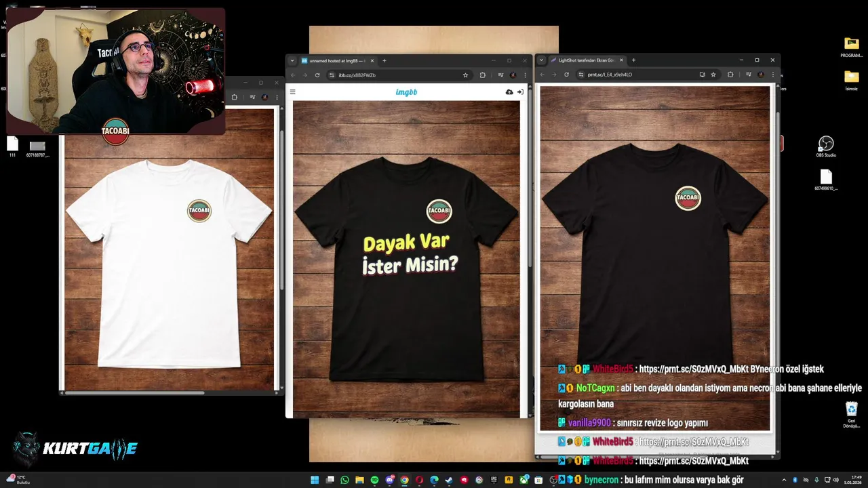Open the Windows Start menu

point(315,480)
